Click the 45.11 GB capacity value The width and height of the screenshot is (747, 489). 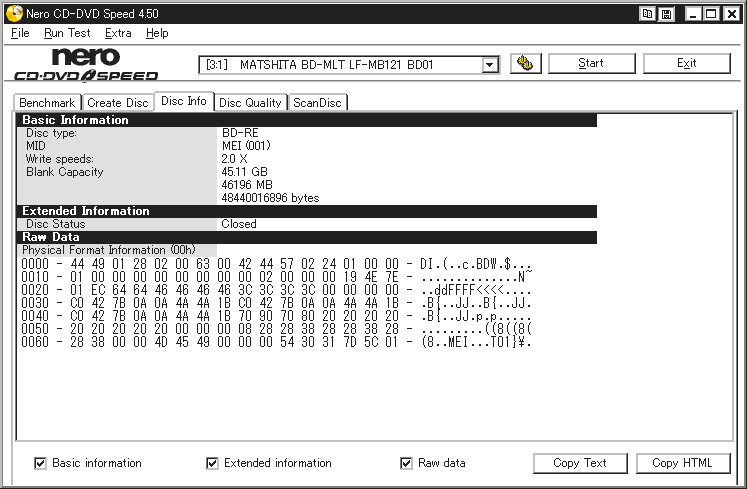244,172
